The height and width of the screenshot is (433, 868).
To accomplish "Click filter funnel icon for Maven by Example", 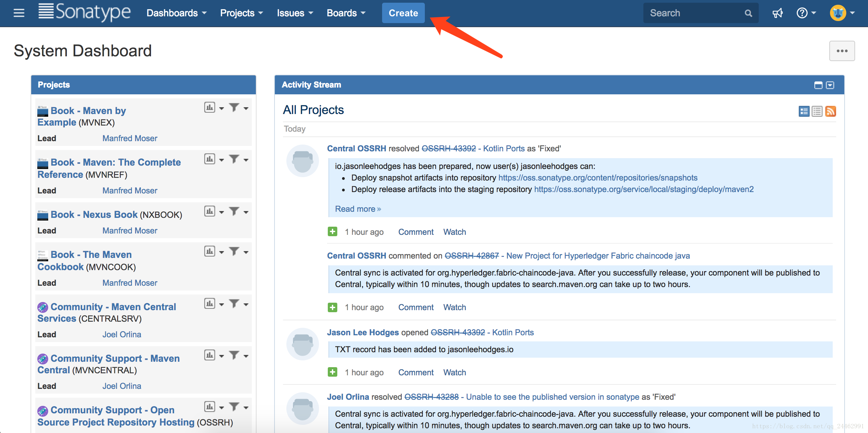I will pyautogui.click(x=234, y=108).
